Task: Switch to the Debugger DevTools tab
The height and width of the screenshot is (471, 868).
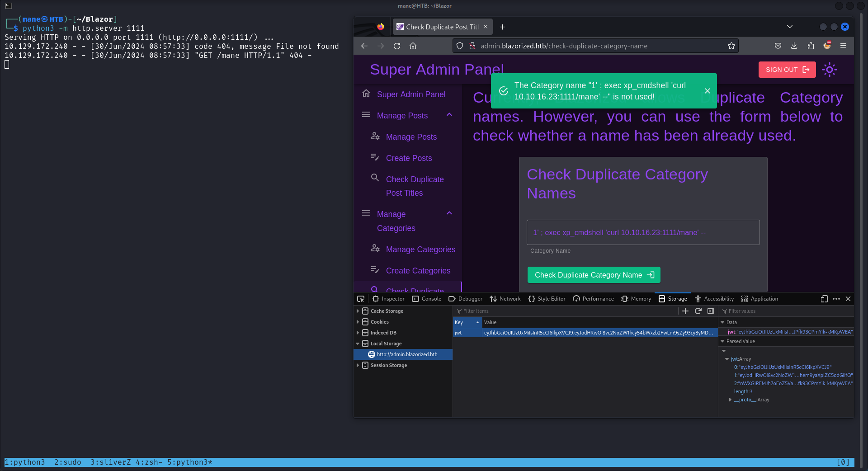Action: (x=465, y=299)
